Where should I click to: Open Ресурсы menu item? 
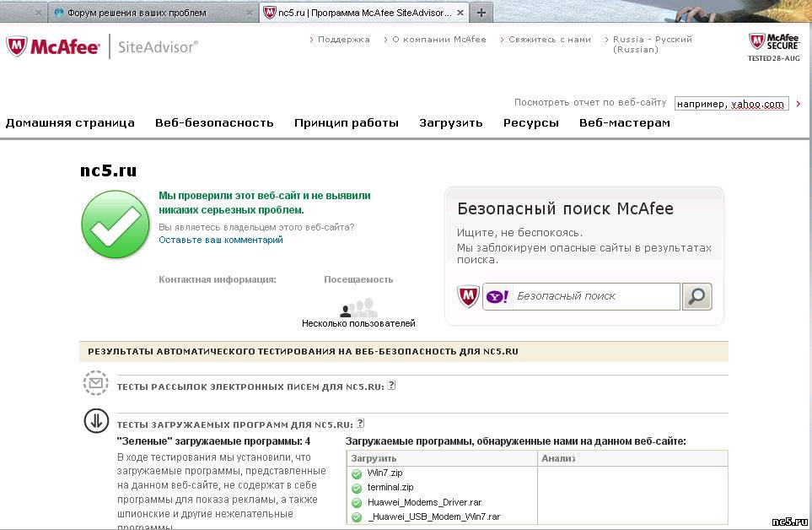coord(531,122)
